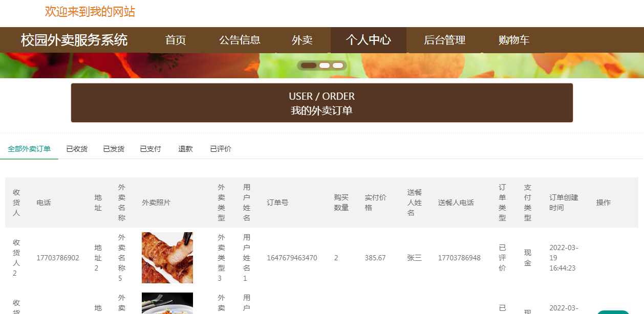Go to the 公告信息 menu item
Viewport: 644px width, 314px height.
(x=240, y=40)
